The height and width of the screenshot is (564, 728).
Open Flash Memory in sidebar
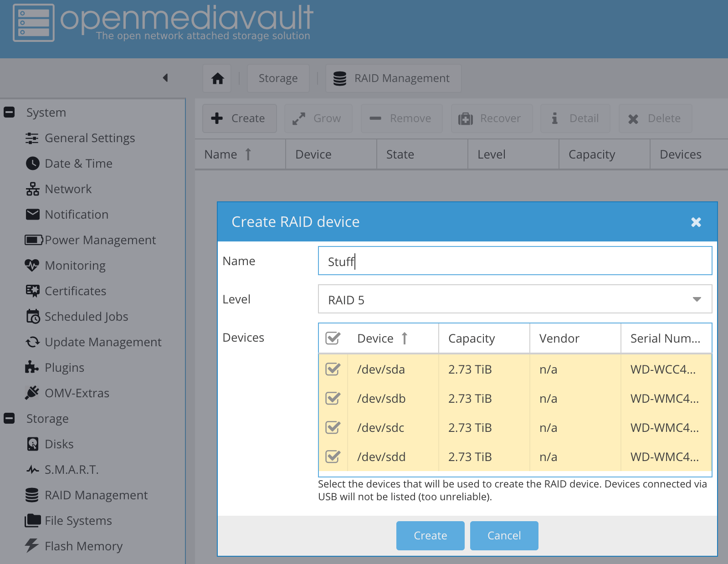83,546
